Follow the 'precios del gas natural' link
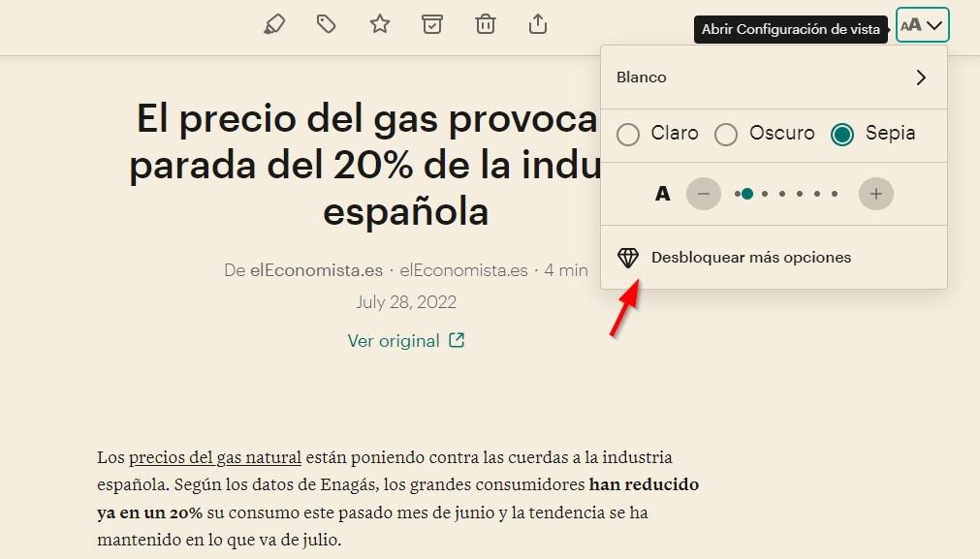The height and width of the screenshot is (559, 980). (x=214, y=457)
